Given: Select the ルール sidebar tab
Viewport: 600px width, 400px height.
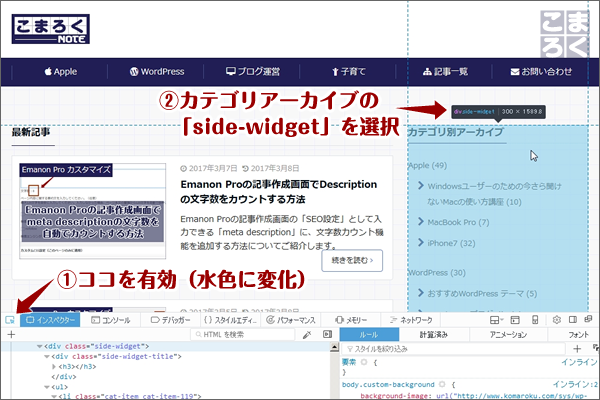Looking at the screenshot, I should pyautogui.click(x=369, y=335).
